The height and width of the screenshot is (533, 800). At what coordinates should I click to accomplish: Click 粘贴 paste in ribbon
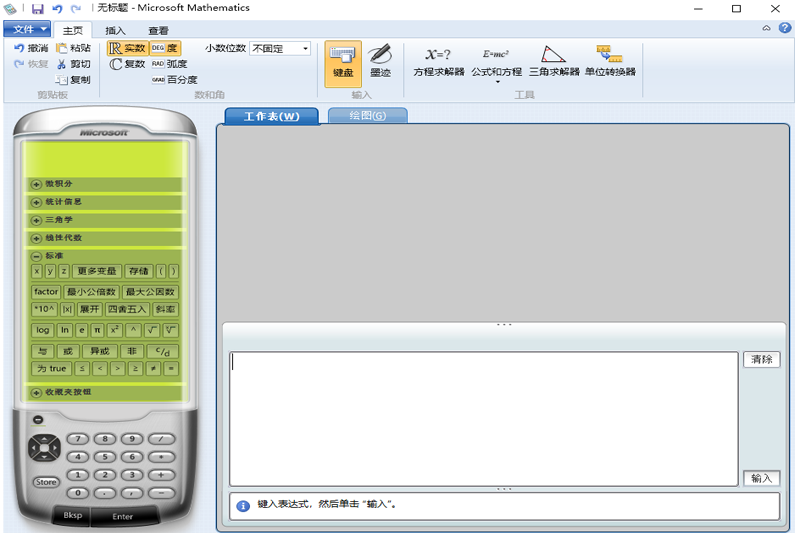(x=73, y=48)
